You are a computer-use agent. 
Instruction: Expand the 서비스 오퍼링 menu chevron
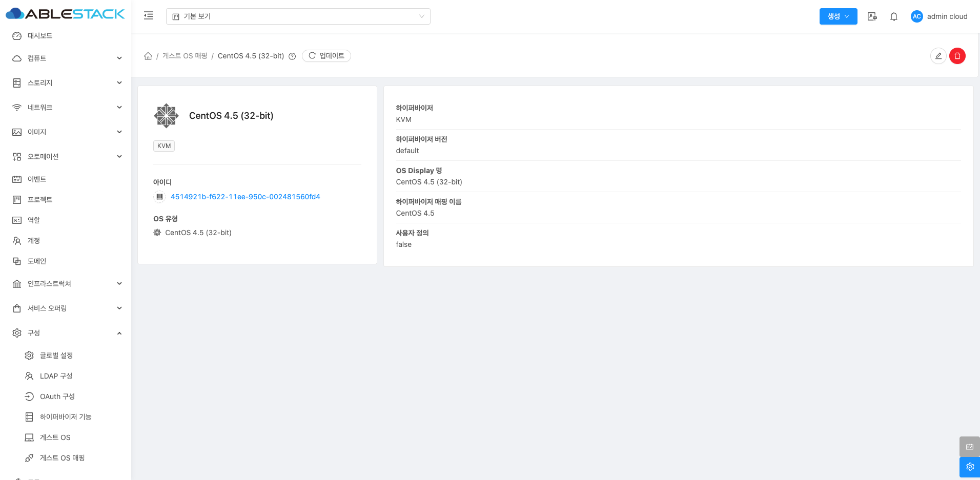tap(119, 308)
